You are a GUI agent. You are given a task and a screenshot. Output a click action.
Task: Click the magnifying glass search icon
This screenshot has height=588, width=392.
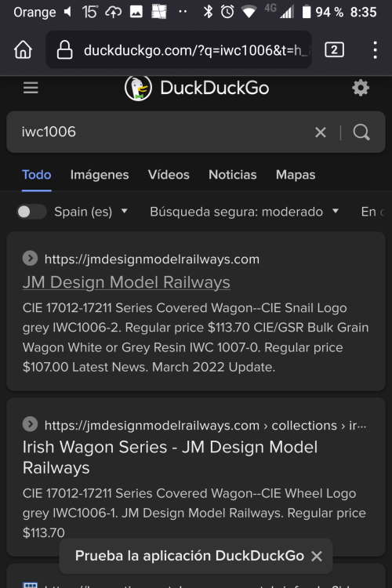pyautogui.click(x=361, y=132)
